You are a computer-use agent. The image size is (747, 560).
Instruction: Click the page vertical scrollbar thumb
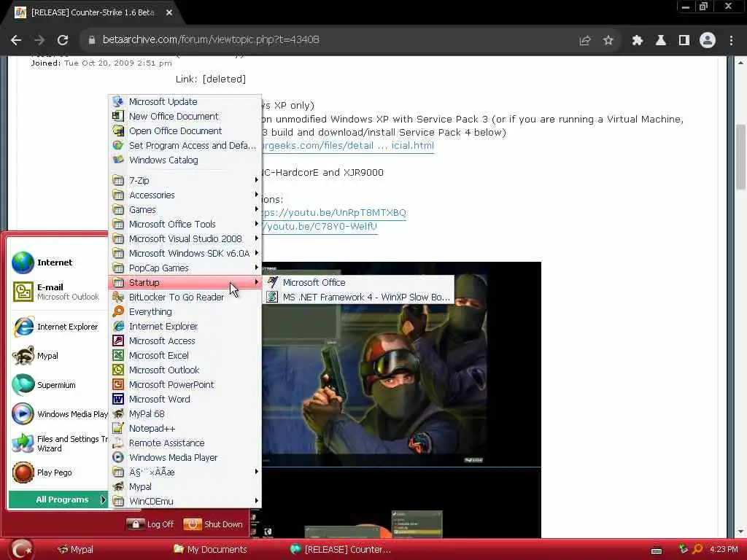[740, 157]
